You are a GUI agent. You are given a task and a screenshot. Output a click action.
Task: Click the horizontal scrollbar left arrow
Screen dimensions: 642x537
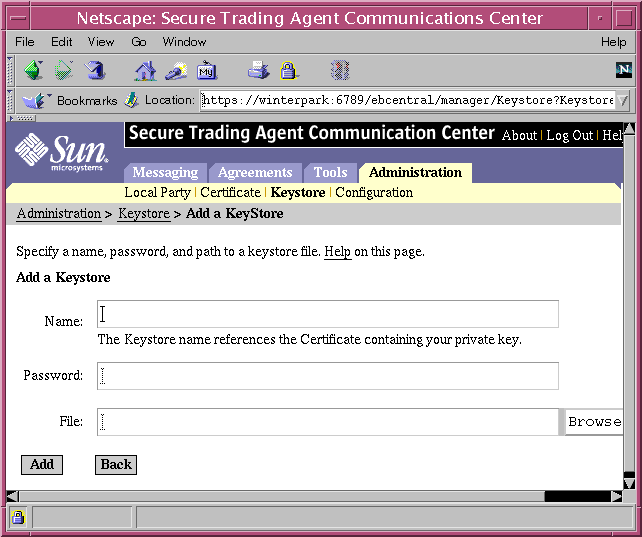pos(12,496)
